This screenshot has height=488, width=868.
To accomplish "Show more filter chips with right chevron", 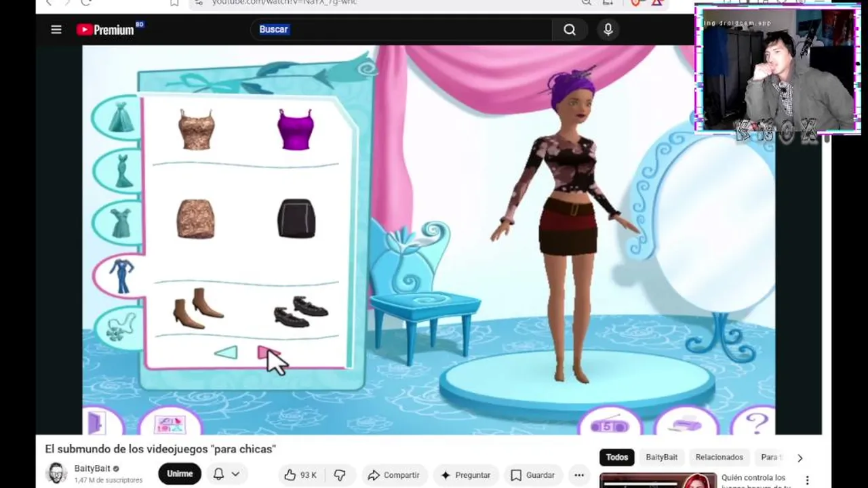I will [x=800, y=458].
